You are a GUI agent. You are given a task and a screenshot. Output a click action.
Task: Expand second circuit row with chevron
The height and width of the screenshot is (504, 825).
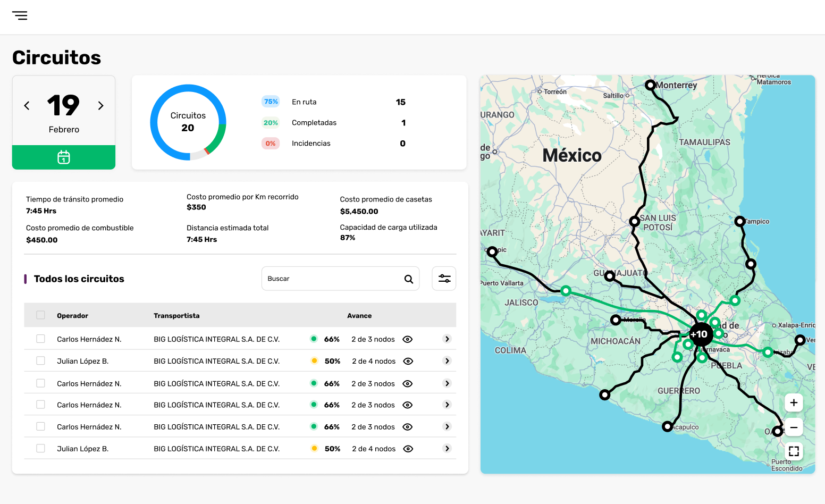pos(447,361)
